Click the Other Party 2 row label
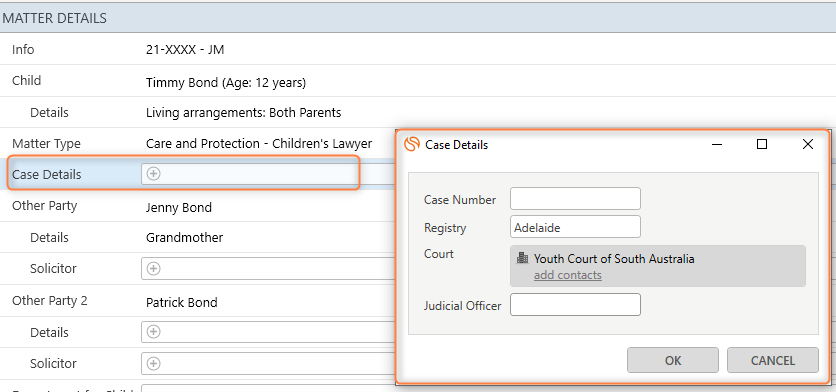 click(50, 301)
